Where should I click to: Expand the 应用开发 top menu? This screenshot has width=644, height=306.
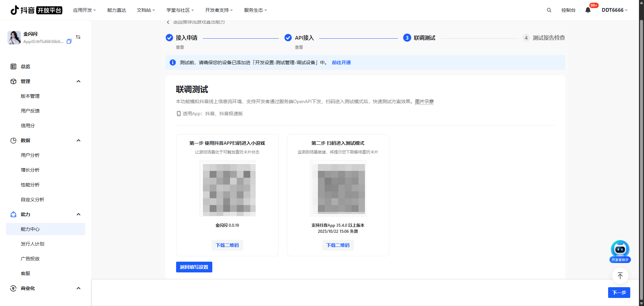click(x=84, y=10)
